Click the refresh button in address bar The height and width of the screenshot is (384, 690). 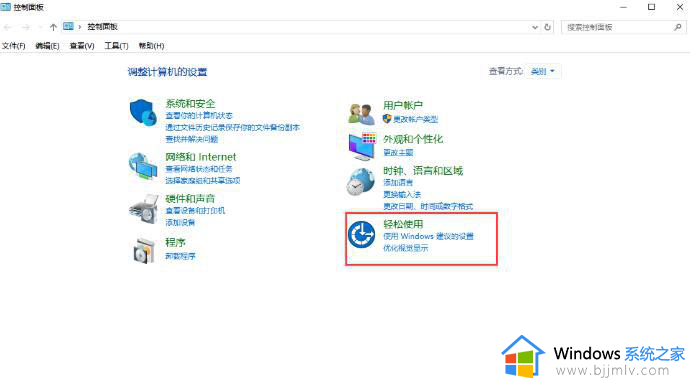click(x=547, y=27)
